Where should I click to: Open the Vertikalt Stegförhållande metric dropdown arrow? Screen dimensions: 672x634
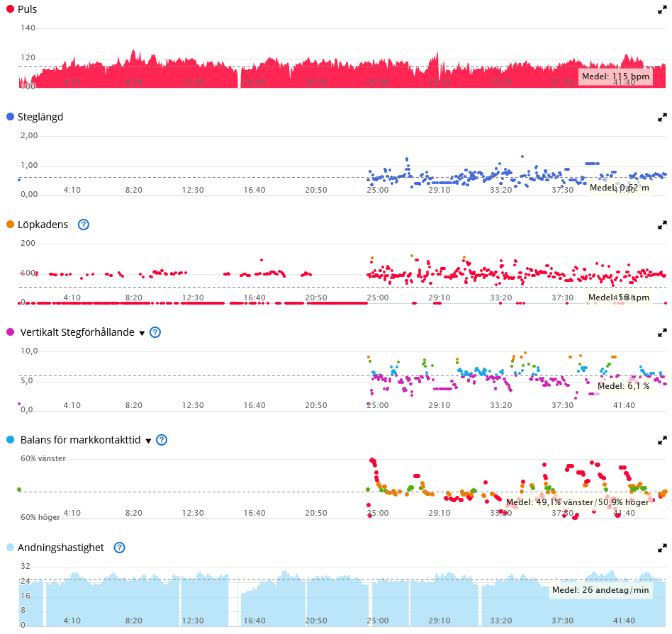click(142, 333)
